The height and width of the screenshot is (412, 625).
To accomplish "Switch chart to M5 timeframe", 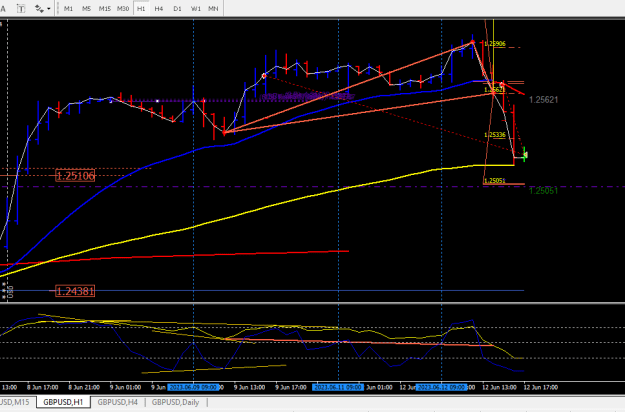I will [86, 8].
